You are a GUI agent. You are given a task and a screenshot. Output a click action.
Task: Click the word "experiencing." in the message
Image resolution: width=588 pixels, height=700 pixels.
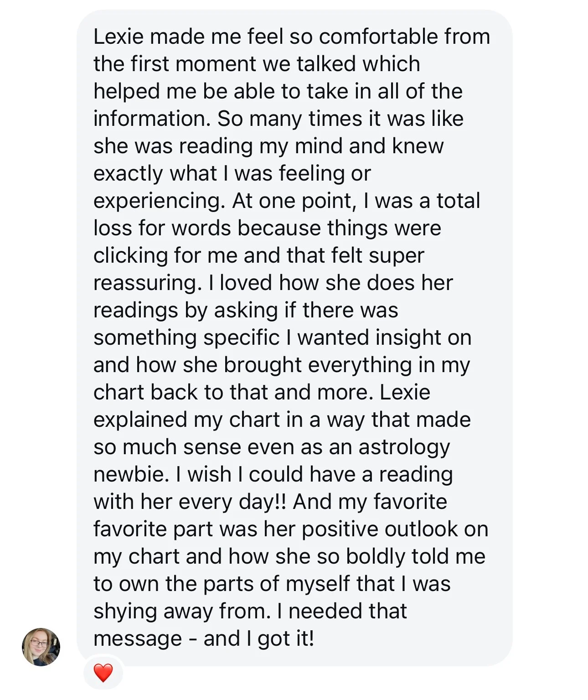tap(159, 201)
